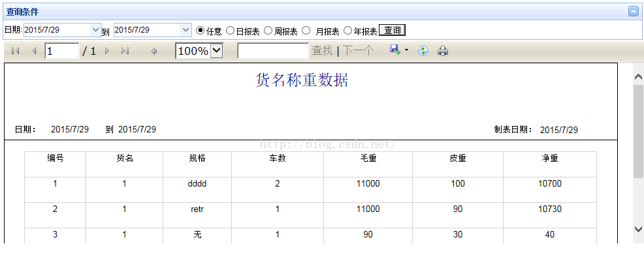Click the dddd specification cell
Screen dimensions: 644x274
197,184
